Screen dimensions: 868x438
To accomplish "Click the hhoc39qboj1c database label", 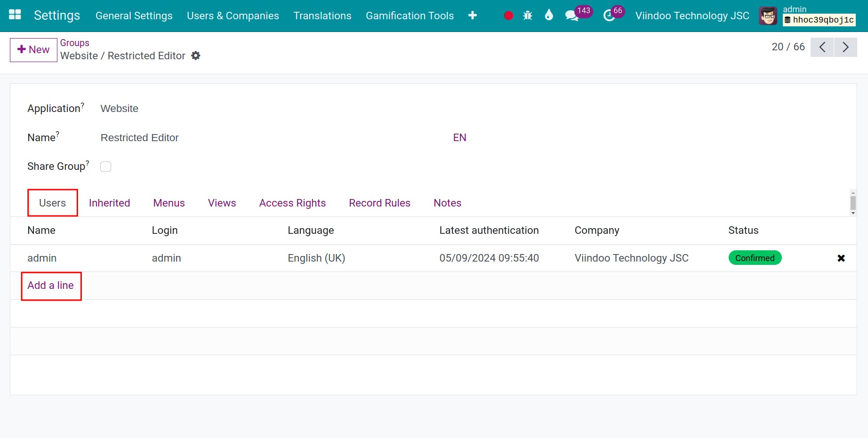I will tap(819, 20).
